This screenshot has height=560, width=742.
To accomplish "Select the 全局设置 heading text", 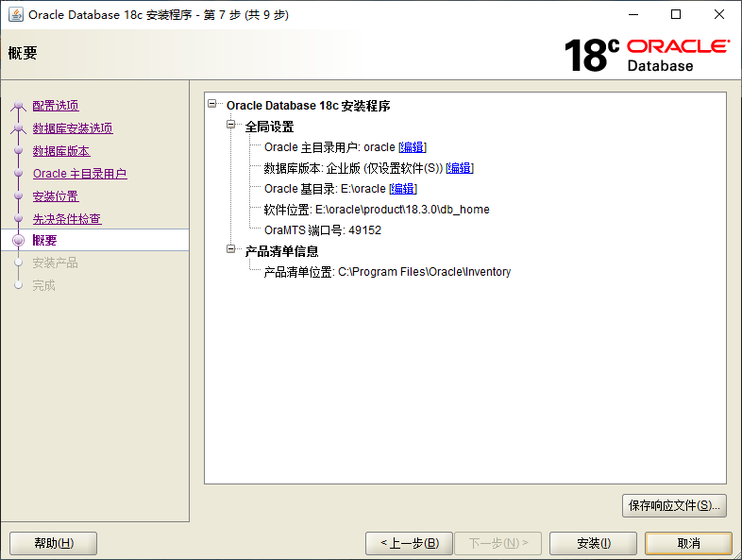I will pos(269,127).
